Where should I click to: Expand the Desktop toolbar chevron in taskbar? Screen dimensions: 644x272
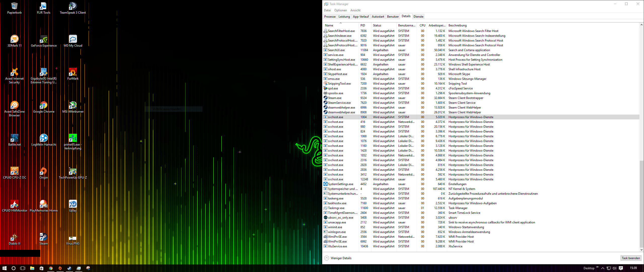point(597,267)
